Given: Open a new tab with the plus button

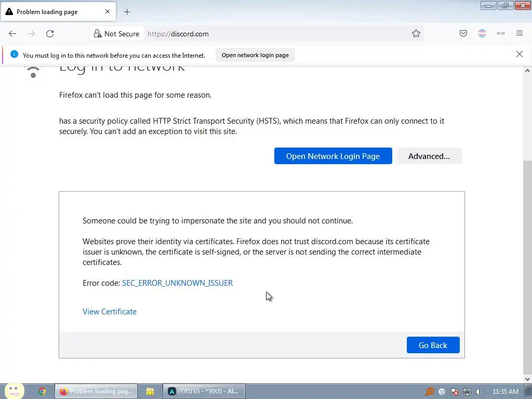Looking at the screenshot, I should click(x=127, y=12).
